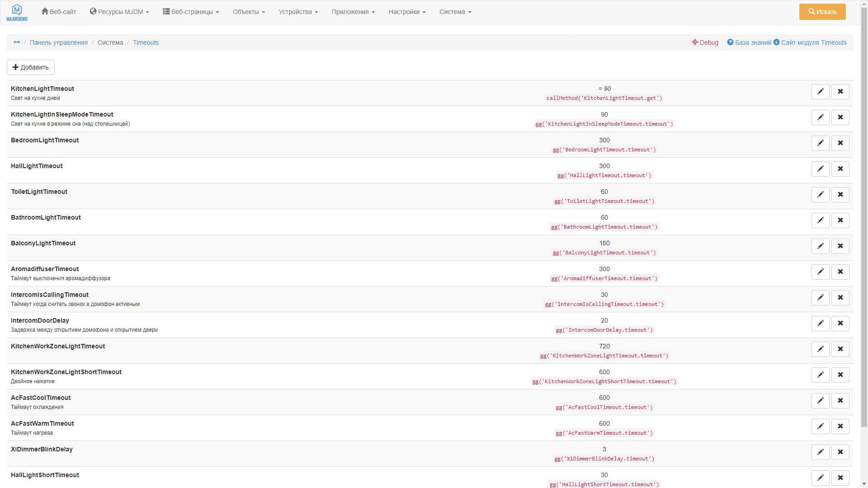Edit the KitchenLightTimeout entry using pencil icon
This screenshot has width=868, height=488.
coord(821,91)
